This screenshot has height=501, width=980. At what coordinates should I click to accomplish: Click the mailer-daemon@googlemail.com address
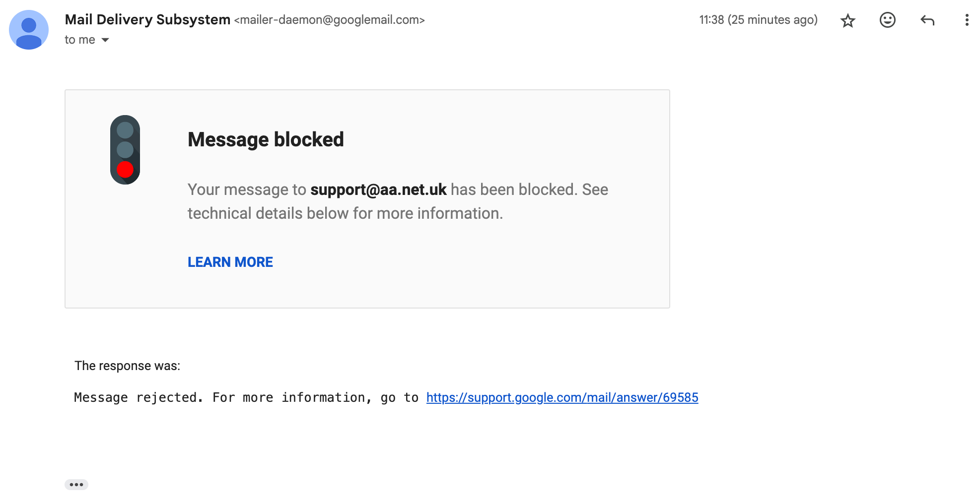(x=330, y=20)
